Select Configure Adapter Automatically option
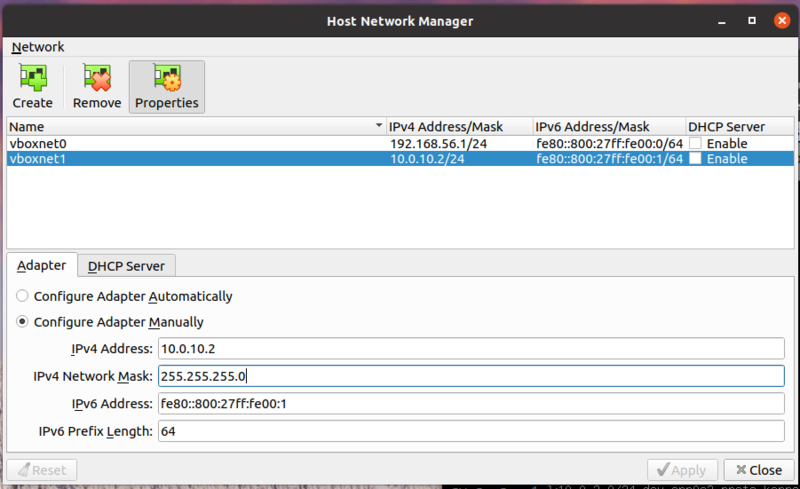800x489 pixels. point(23,297)
